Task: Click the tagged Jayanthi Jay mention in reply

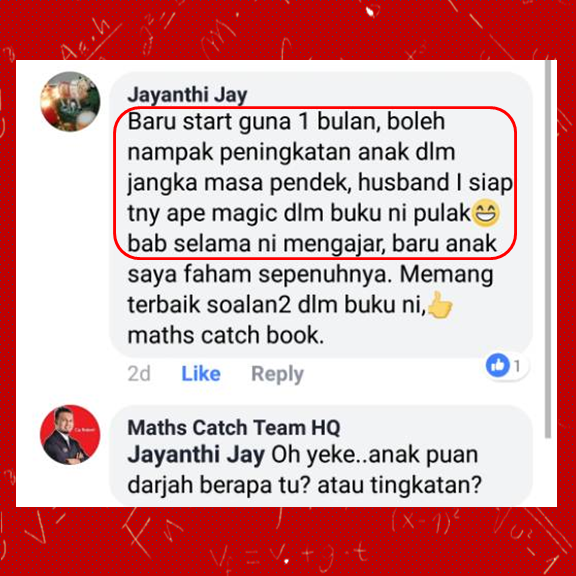Action: click(196, 455)
